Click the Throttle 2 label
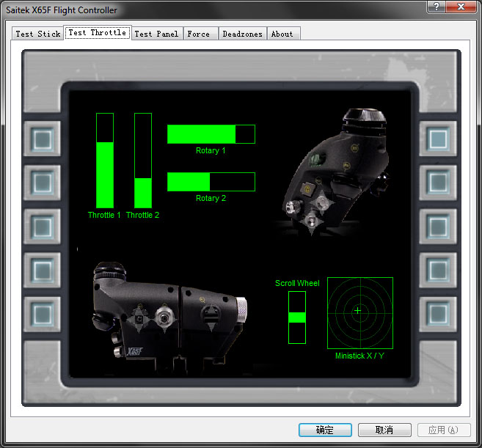This screenshot has width=482, height=448. pos(142,215)
